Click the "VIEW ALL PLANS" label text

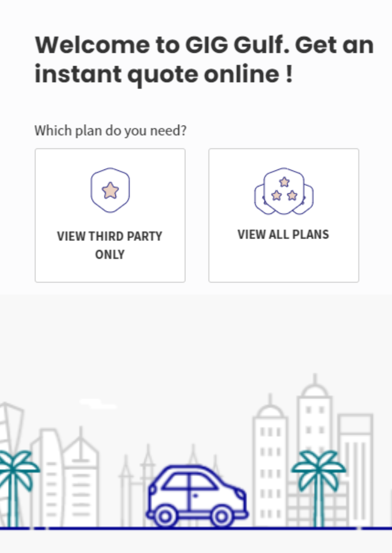pos(283,234)
